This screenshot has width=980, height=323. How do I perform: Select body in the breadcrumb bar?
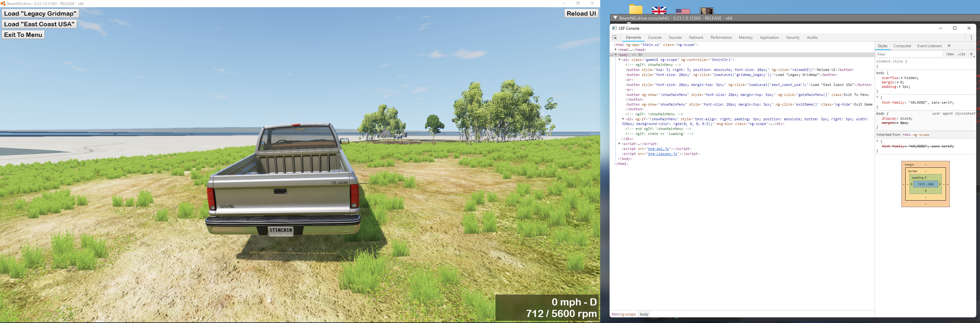click(x=644, y=314)
